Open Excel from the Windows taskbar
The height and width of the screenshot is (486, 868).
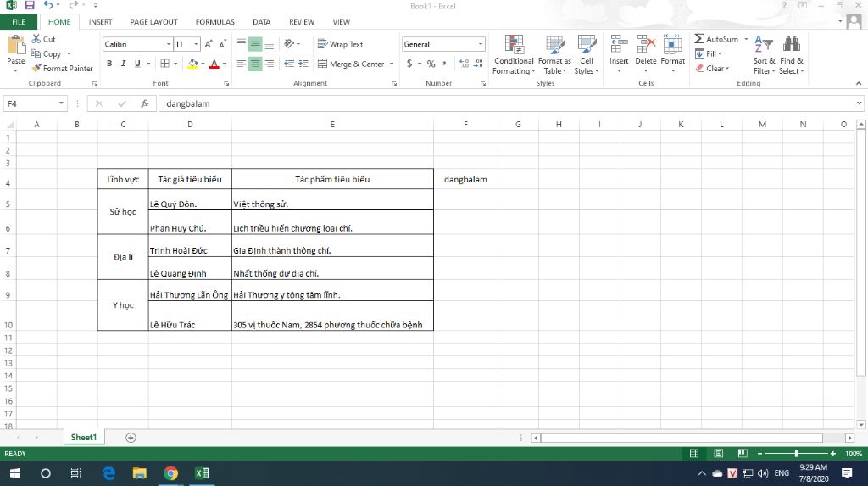[x=202, y=473]
